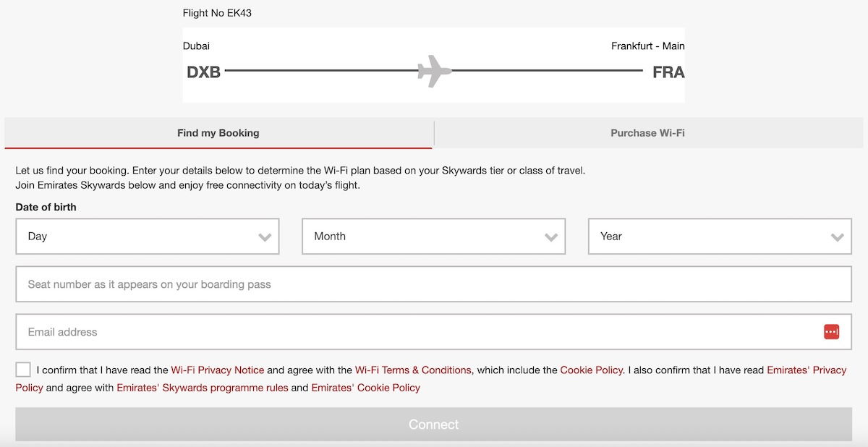Tick the terms confirmation checkbox
This screenshot has width=868, height=447.
pos(23,370)
